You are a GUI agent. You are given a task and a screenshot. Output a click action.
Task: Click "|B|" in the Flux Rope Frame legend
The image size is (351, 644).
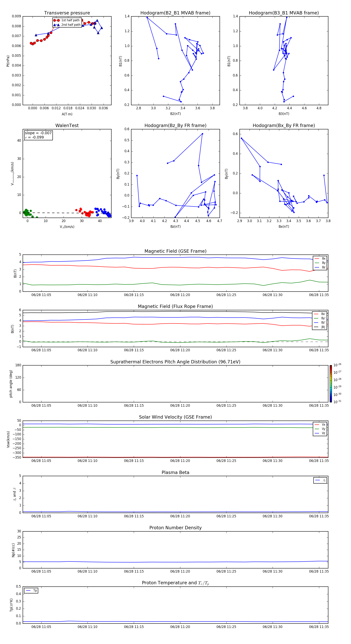(x=323, y=327)
